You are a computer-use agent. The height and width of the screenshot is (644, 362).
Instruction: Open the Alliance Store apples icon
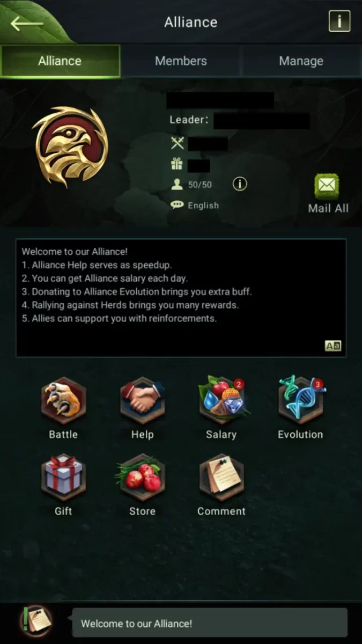click(142, 477)
